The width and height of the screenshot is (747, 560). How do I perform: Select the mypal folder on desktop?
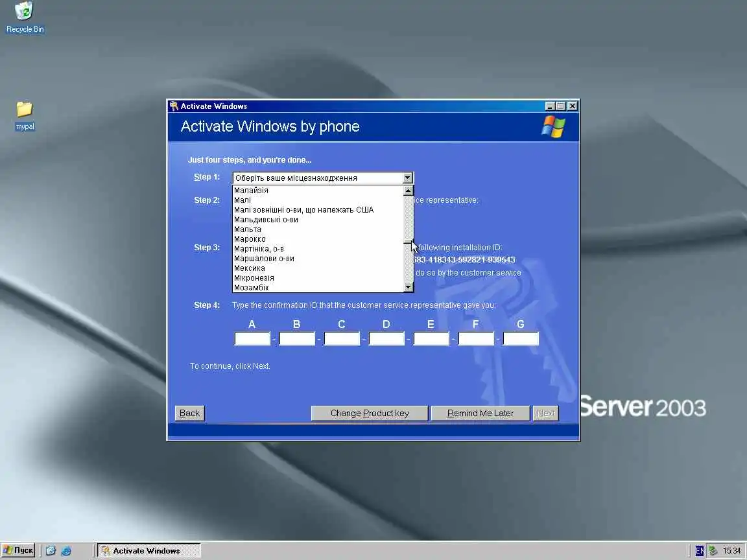pos(24,116)
